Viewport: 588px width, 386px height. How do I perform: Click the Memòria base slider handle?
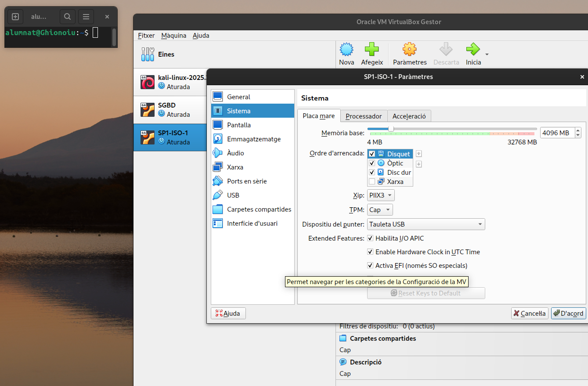coord(391,129)
